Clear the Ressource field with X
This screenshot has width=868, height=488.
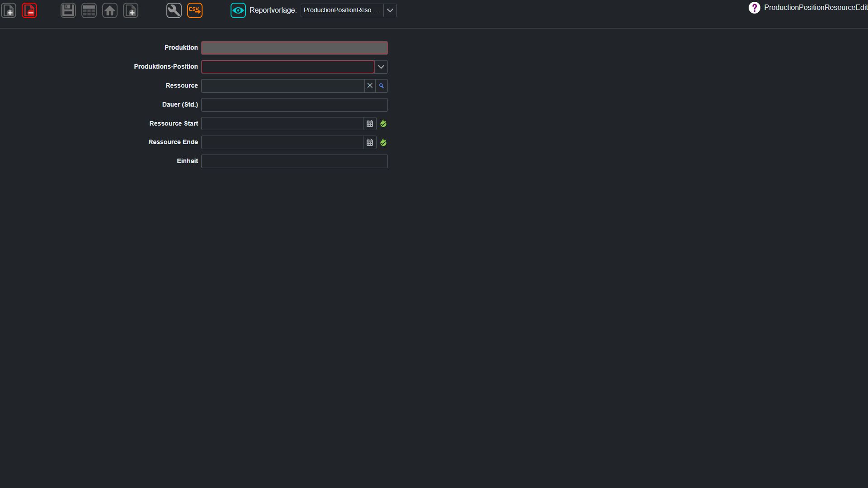370,86
